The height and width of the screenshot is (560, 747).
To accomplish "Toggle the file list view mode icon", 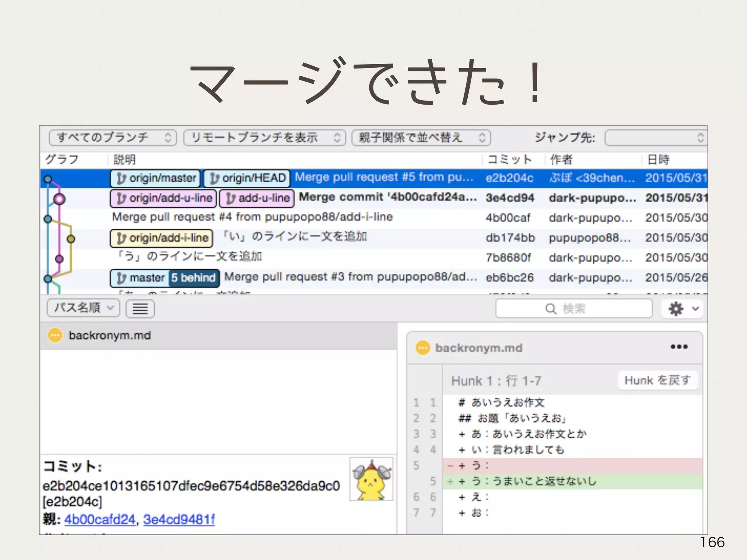I will pos(140,309).
